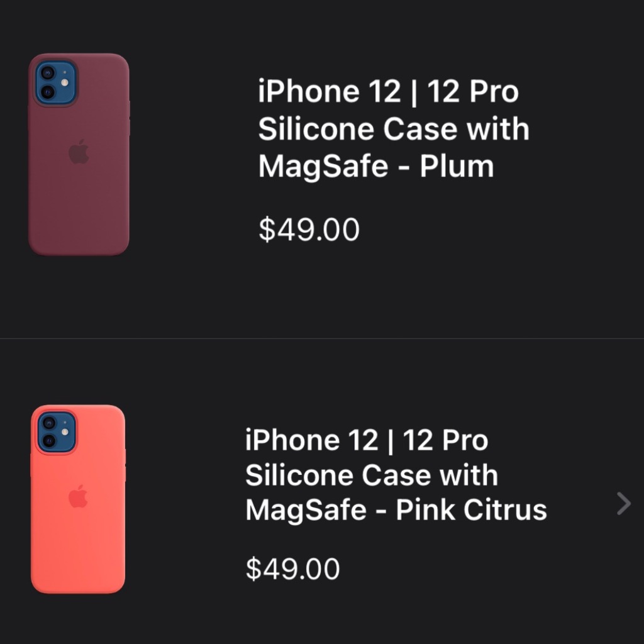Tap the word "Plum" in first title
The image size is (644, 644).
(x=457, y=167)
